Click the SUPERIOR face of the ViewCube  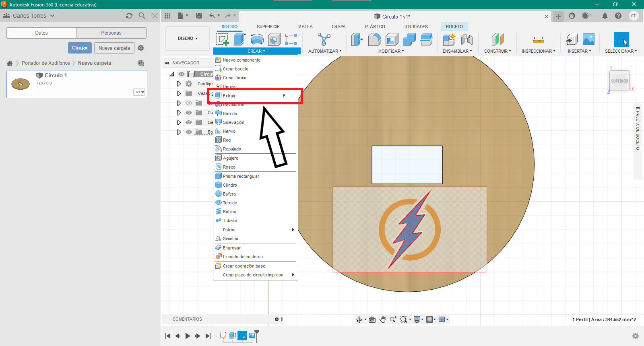point(619,81)
